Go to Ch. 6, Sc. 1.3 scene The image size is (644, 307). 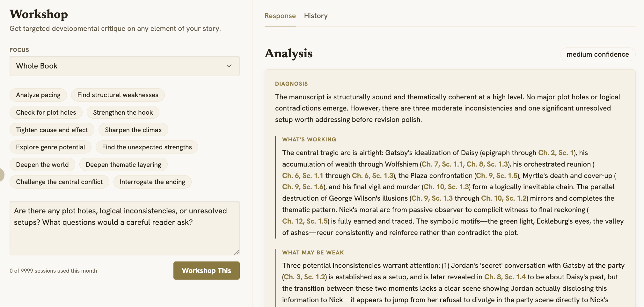(373, 176)
